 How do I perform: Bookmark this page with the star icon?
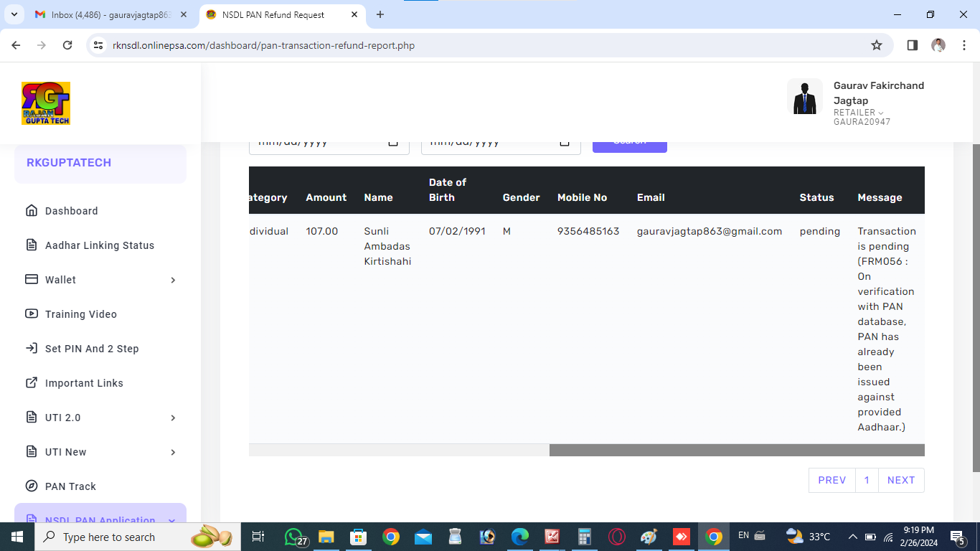click(x=877, y=45)
